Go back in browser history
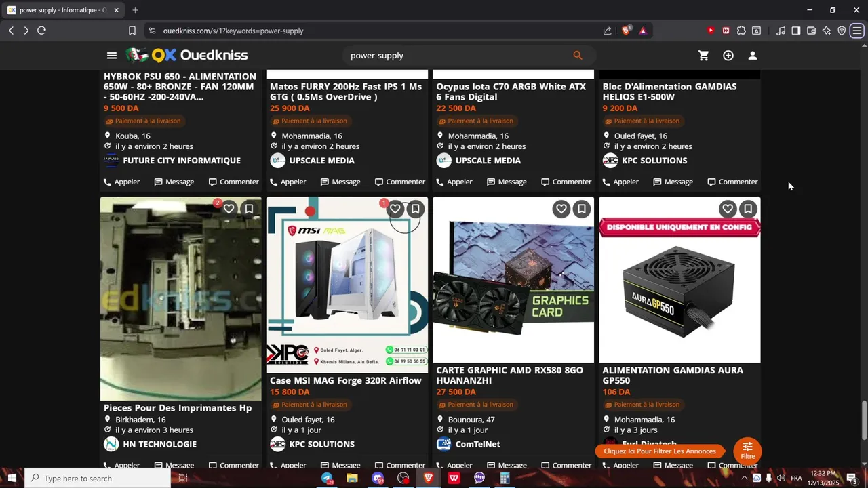The height and width of the screenshot is (488, 868). click(x=11, y=30)
